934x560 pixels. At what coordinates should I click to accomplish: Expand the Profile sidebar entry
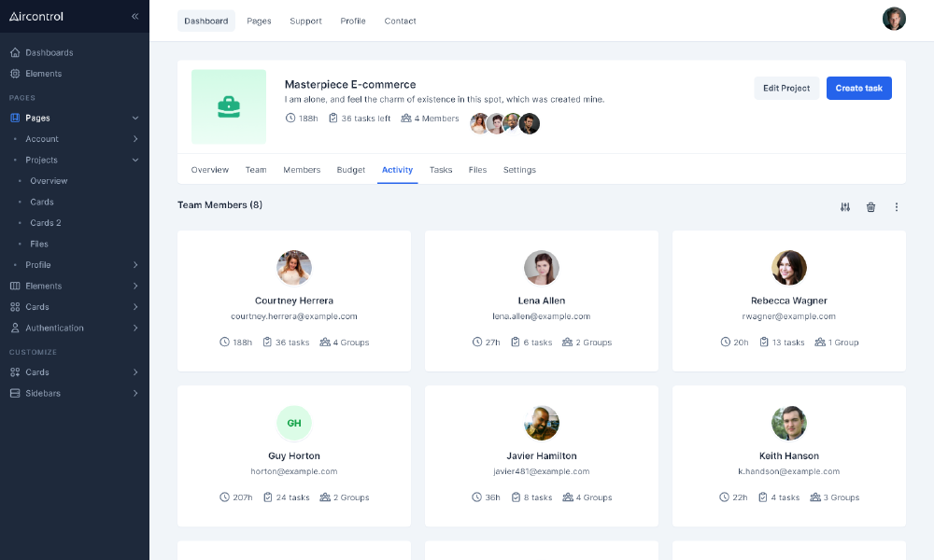pos(135,264)
